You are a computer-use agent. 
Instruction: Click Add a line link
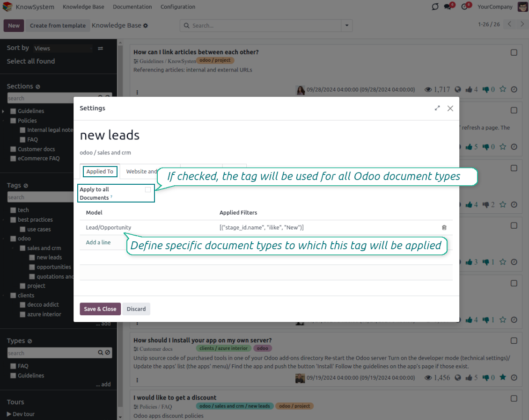(98, 242)
